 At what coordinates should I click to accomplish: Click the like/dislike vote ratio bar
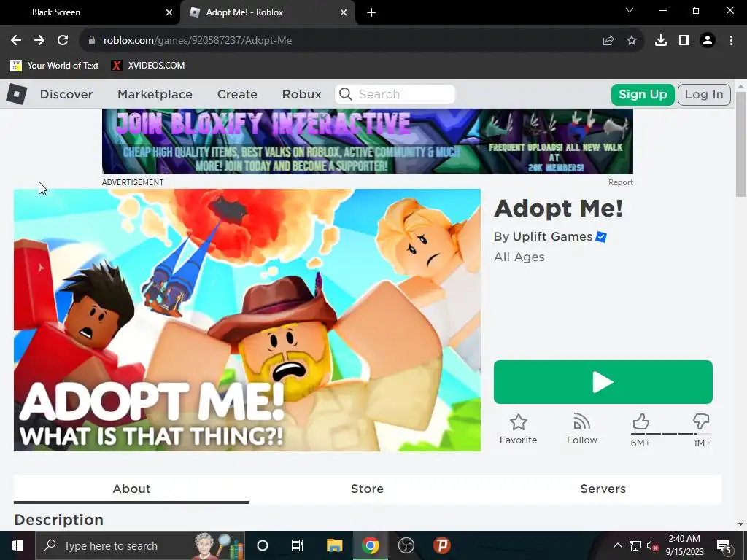coord(671,434)
